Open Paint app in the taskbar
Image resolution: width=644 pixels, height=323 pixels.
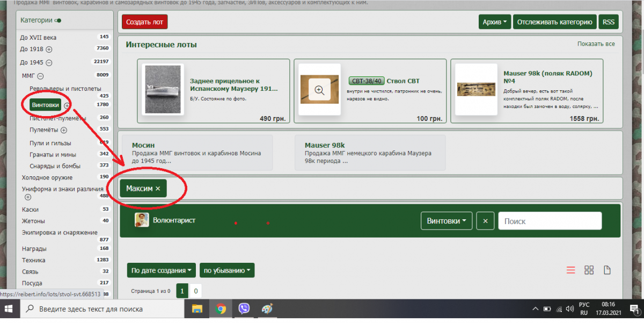pos(267,309)
